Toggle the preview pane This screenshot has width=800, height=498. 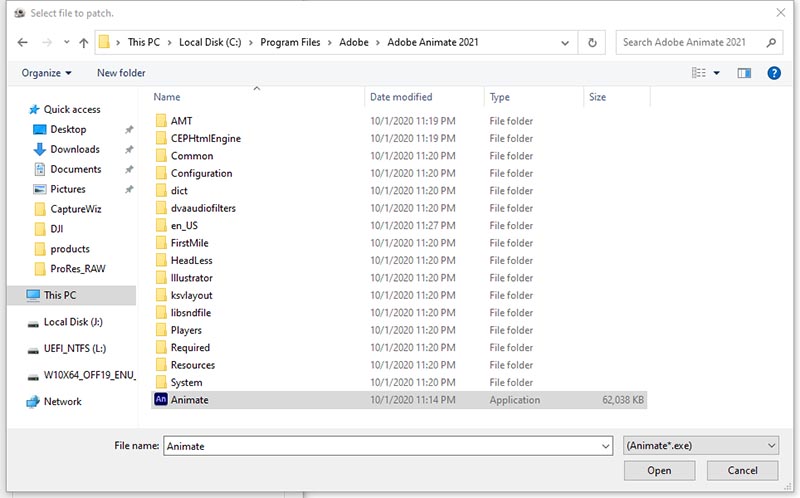pyautogui.click(x=744, y=73)
